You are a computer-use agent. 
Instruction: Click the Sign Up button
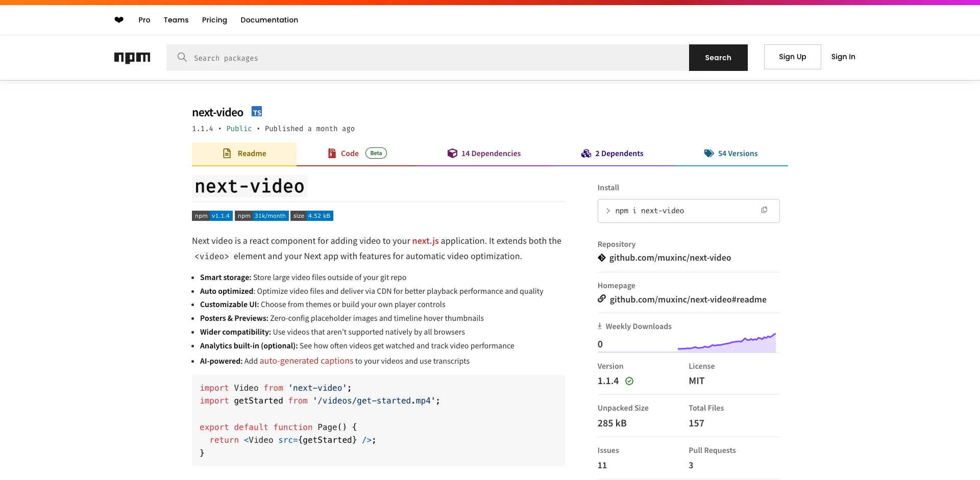[x=792, y=57]
